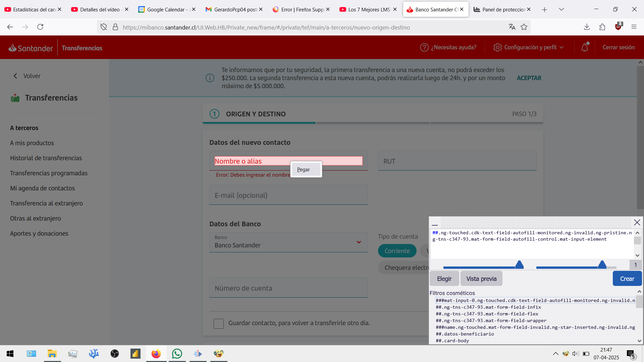Viewport: 644px width, 362px height.
Task: Open the uBlock Origin extension icon
Action: [x=618, y=27]
